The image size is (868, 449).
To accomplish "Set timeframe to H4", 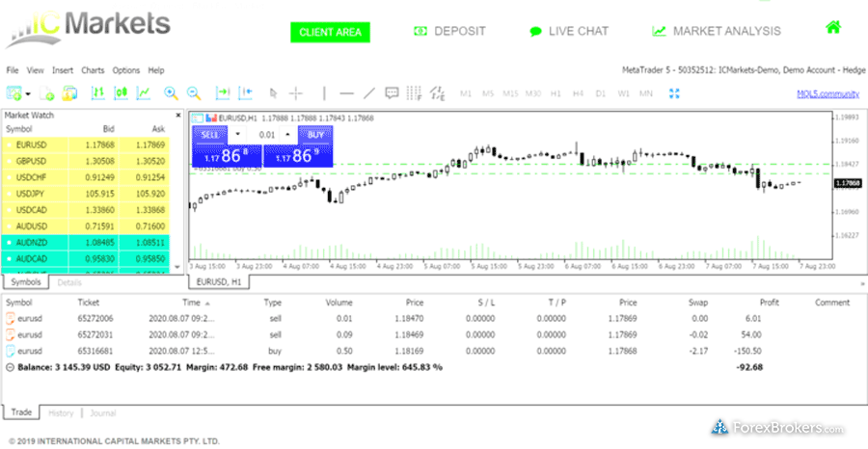I will pyautogui.click(x=579, y=93).
